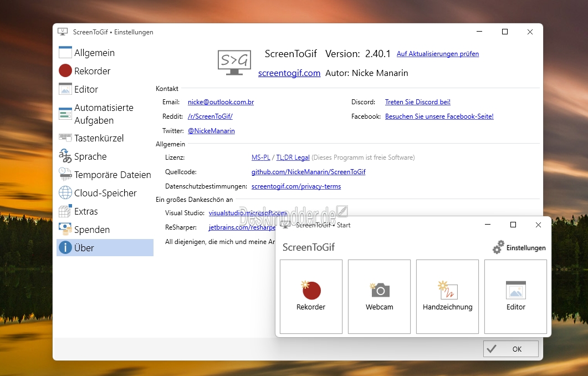Image resolution: width=588 pixels, height=376 pixels.
Task: Open the TL;DR Legal link
Action: coord(293,157)
